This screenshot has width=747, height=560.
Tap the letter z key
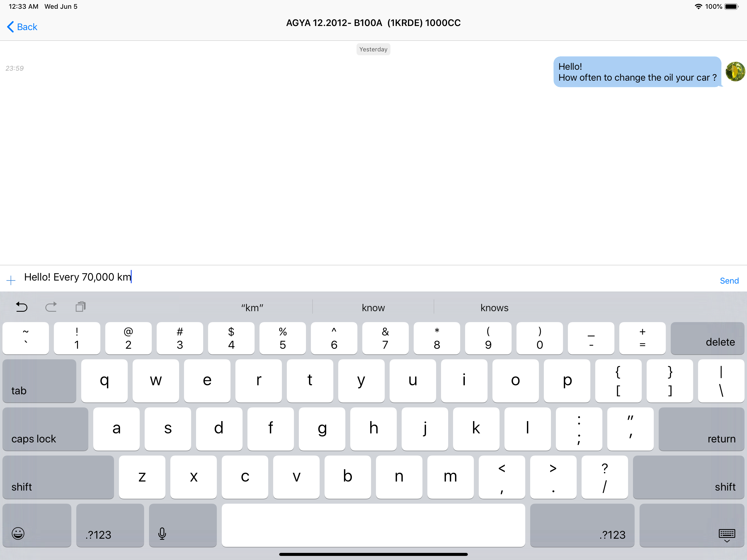[142, 477]
